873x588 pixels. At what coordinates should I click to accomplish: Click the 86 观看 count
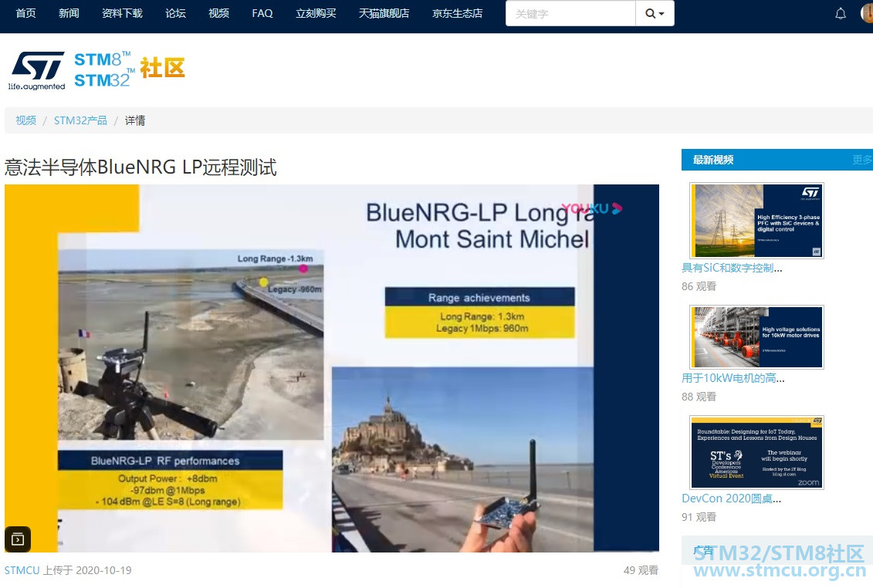click(x=699, y=286)
